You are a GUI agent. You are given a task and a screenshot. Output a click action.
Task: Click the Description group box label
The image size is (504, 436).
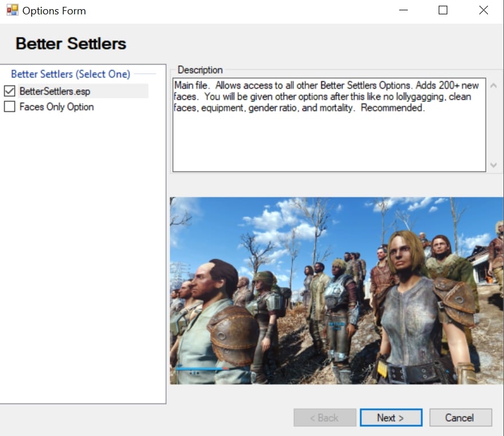[x=200, y=70]
